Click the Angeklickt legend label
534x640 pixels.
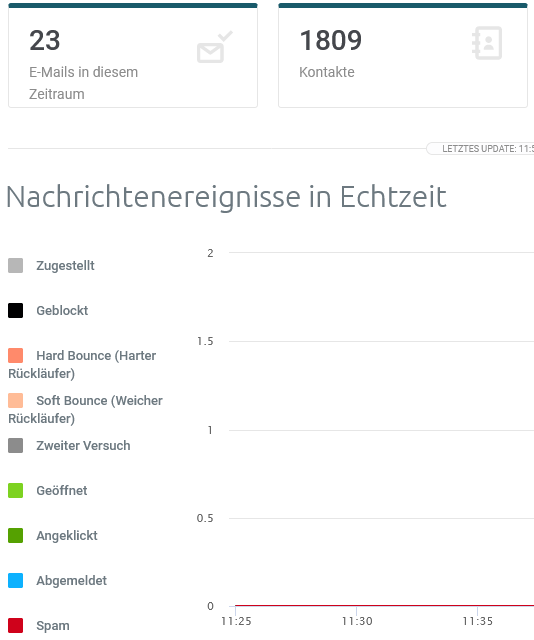(x=67, y=535)
